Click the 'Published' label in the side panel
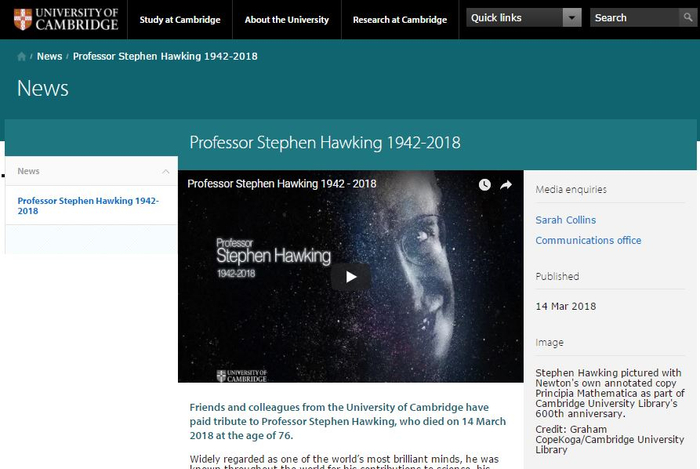Image resolution: width=700 pixels, height=469 pixels. click(557, 276)
